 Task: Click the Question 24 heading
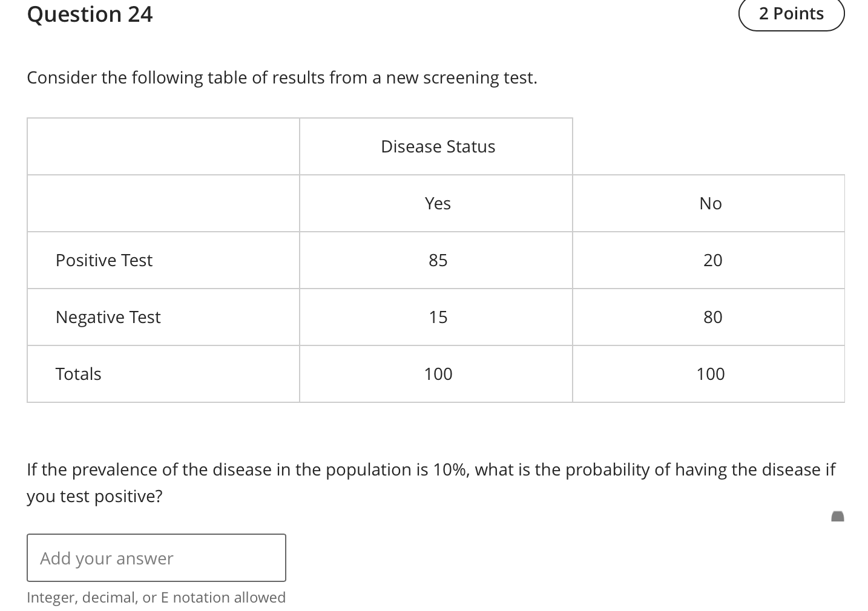pos(89,13)
